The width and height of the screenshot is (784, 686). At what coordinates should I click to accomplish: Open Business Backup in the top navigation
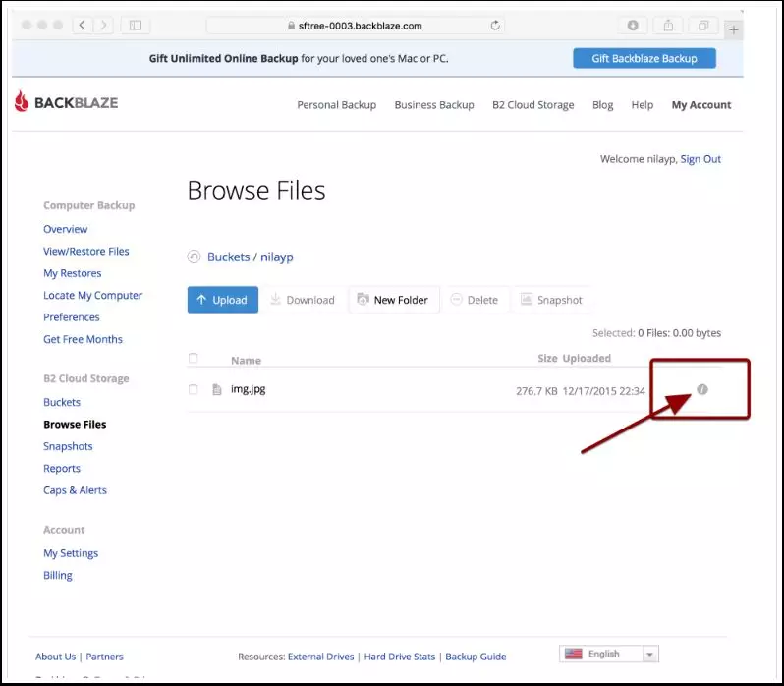click(x=434, y=105)
